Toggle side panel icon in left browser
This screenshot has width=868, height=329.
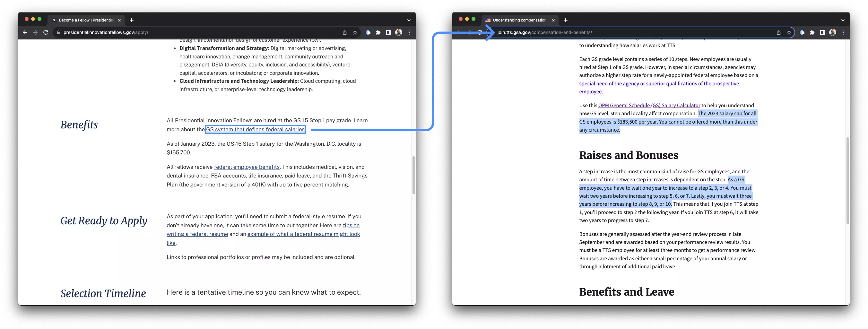pyautogui.click(x=388, y=33)
